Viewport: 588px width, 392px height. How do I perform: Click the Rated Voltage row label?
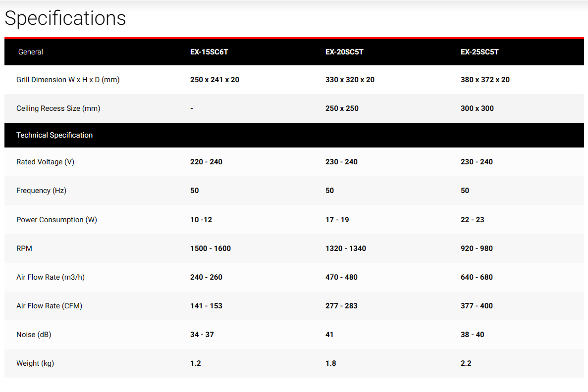click(45, 162)
